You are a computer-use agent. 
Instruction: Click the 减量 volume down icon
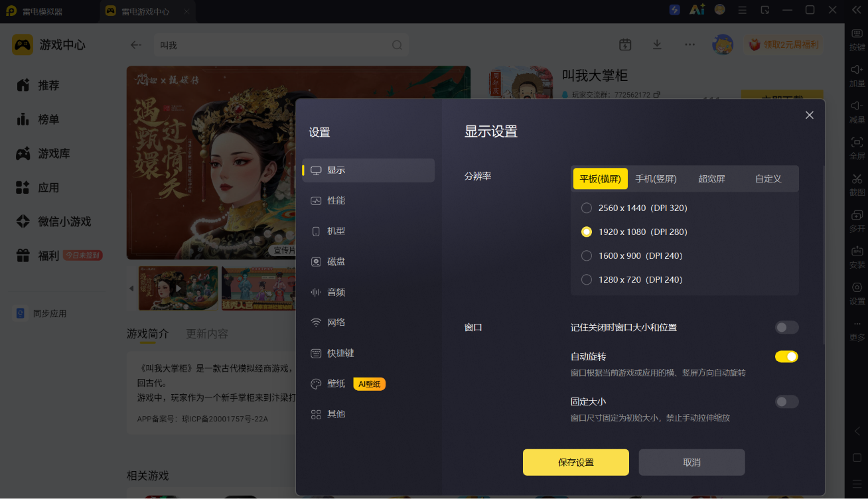tap(857, 106)
